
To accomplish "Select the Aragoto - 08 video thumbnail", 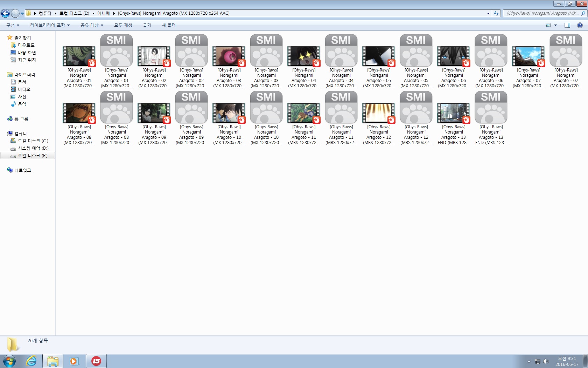I will point(79,113).
